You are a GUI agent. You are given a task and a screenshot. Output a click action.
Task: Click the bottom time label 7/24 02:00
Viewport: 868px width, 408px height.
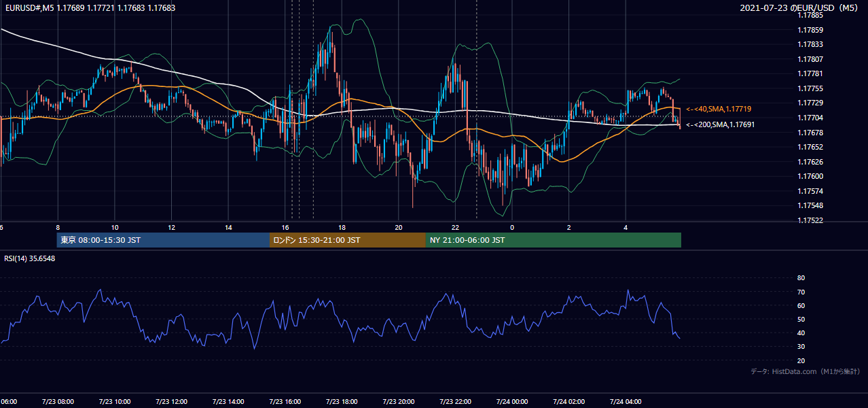569,401
